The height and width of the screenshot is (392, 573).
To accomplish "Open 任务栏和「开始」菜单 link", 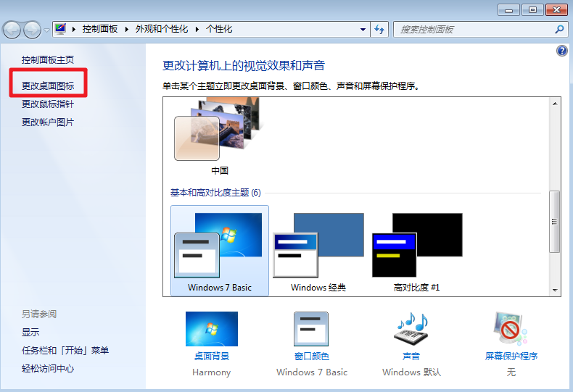I will pyautogui.click(x=65, y=351).
